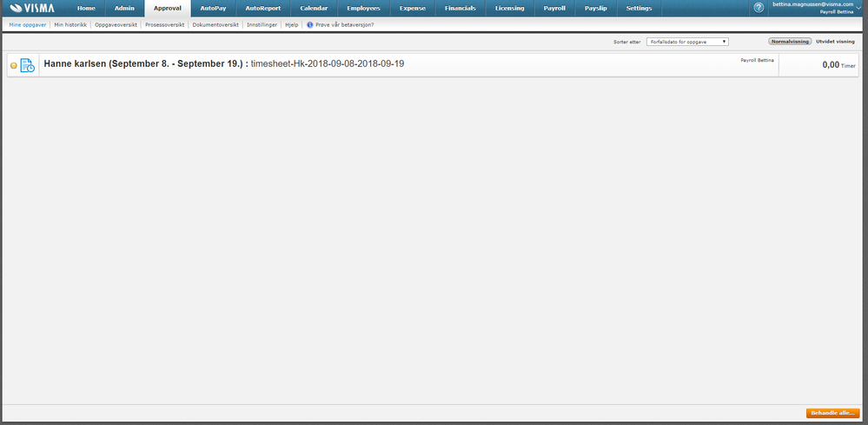Select the Approval tab
The height and width of the screenshot is (425, 868).
pos(168,9)
